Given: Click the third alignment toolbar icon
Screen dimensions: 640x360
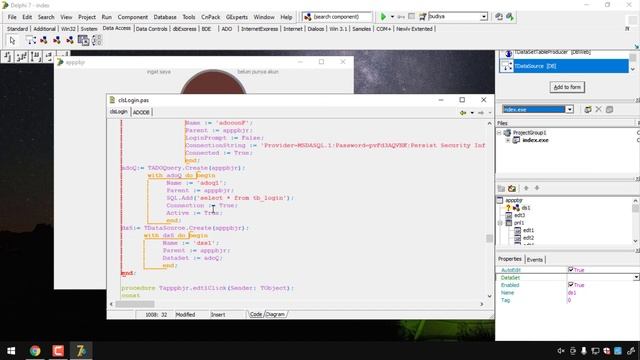Looking at the screenshot, I should pyautogui.click(x=35, y=57).
